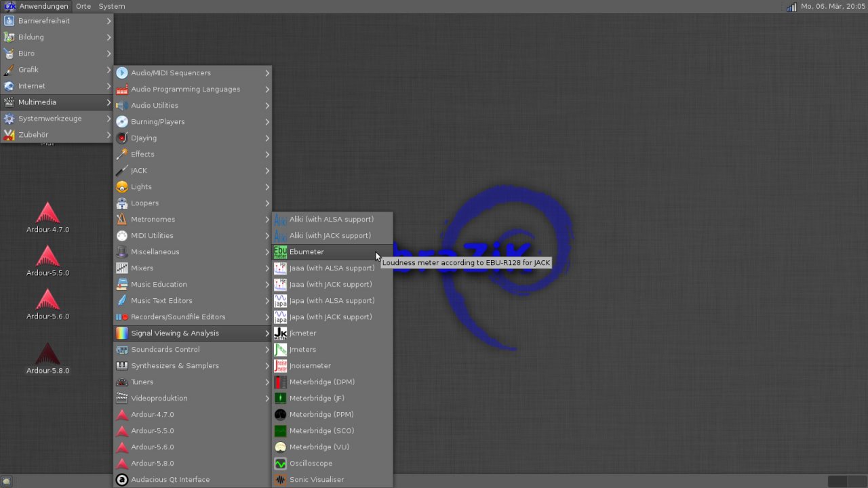
Task: Expand the Synthesizers & Samplers submenu arrow
Action: click(267, 366)
